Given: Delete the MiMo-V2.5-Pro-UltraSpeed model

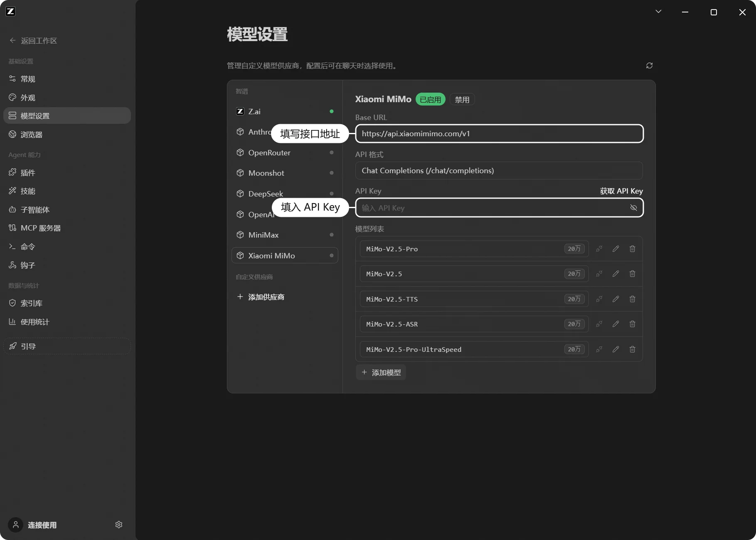Looking at the screenshot, I should pyautogui.click(x=632, y=349).
